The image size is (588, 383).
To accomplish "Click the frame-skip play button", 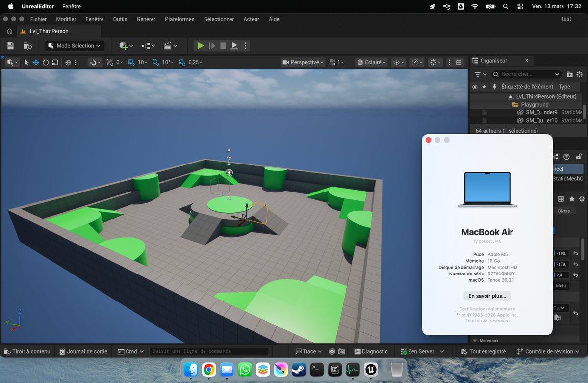I will (212, 46).
